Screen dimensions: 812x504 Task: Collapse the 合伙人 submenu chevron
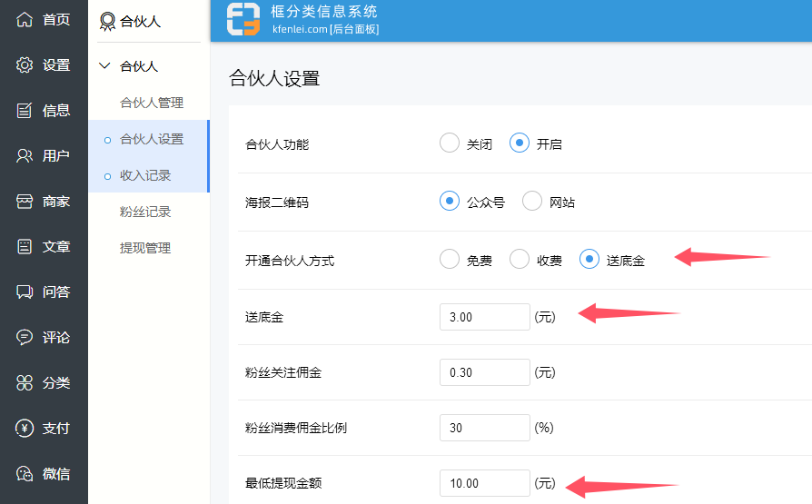coord(105,66)
